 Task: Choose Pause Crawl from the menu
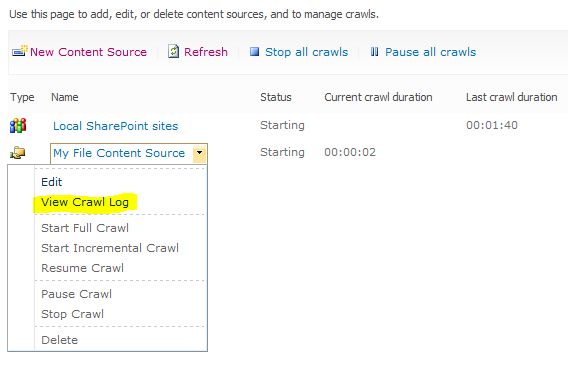[x=76, y=294]
